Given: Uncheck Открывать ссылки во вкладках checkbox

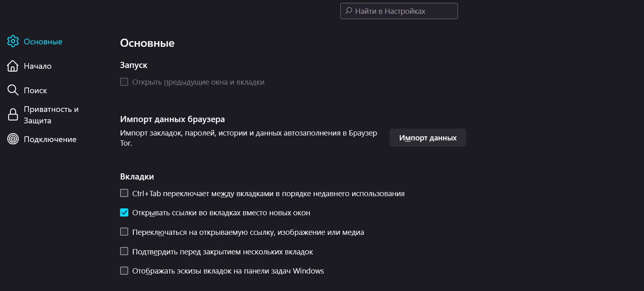Looking at the screenshot, I should point(124,212).
